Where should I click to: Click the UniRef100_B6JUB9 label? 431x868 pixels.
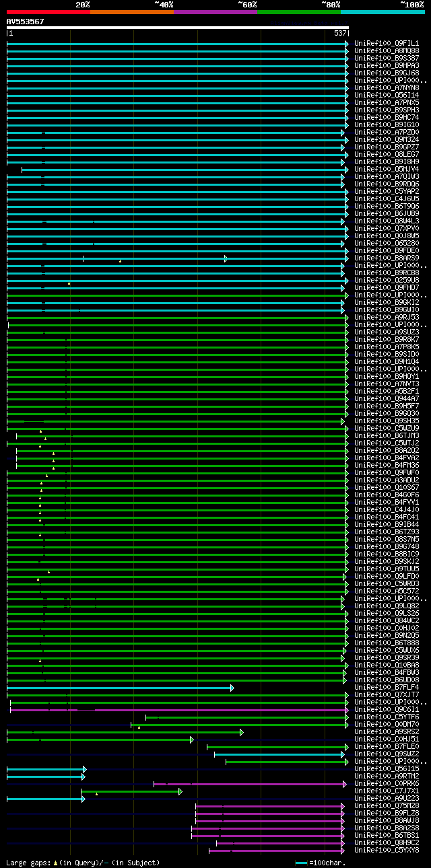387,213
